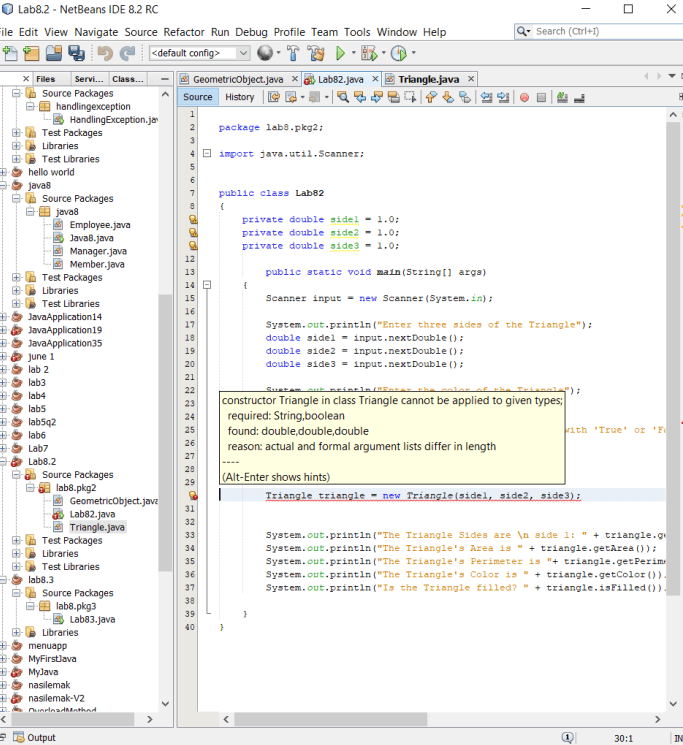The width and height of the screenshot is (683, 745).
Task: Click the New Project toolbar icon
Action: [31, 53]
